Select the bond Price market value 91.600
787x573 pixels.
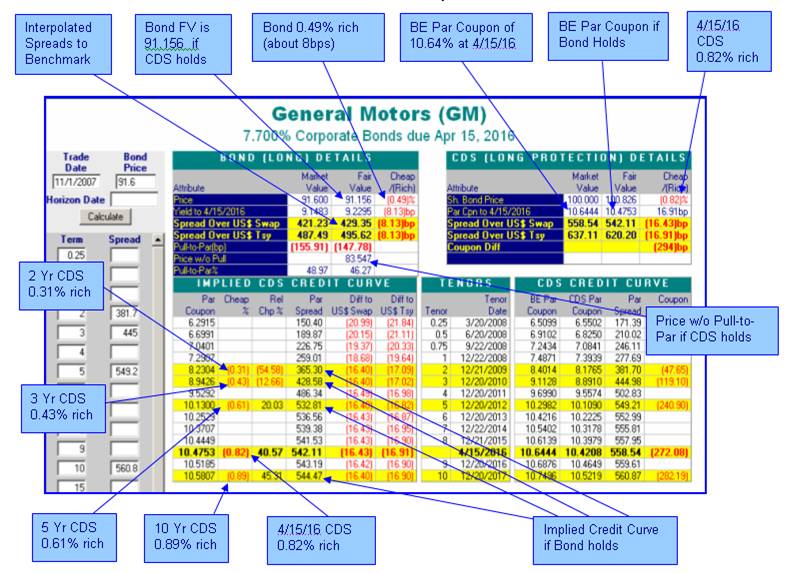[x=315, y=200]
